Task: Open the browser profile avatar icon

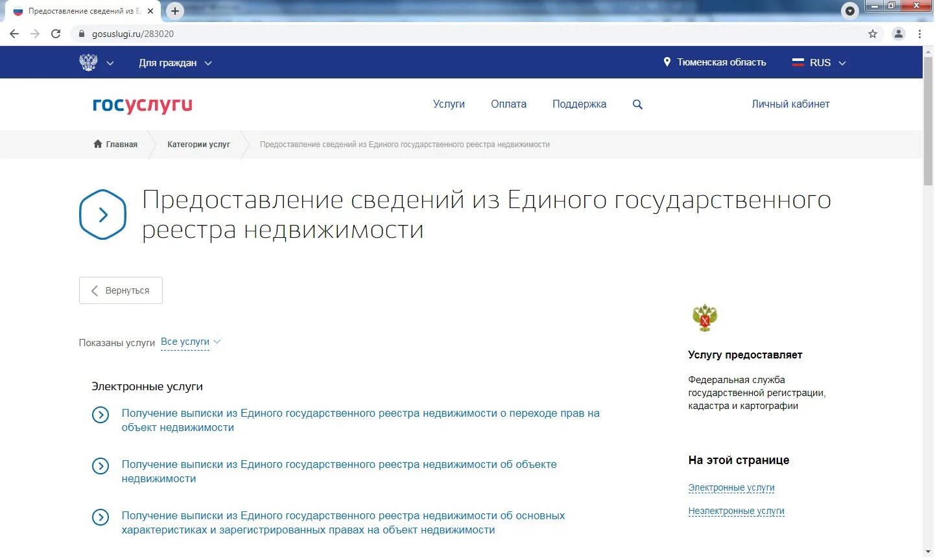Action: pos(898,34)
